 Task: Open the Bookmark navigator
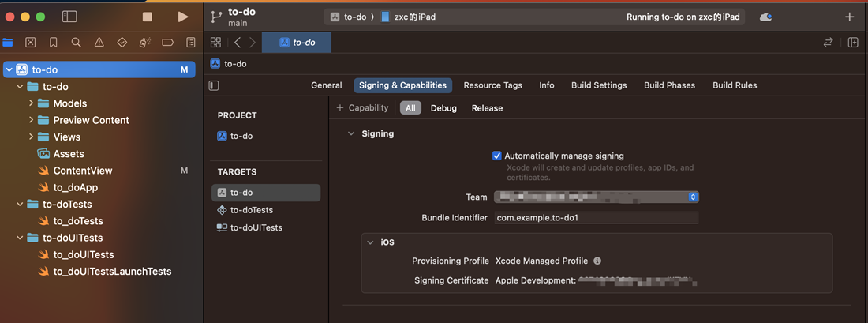[53, 43]
